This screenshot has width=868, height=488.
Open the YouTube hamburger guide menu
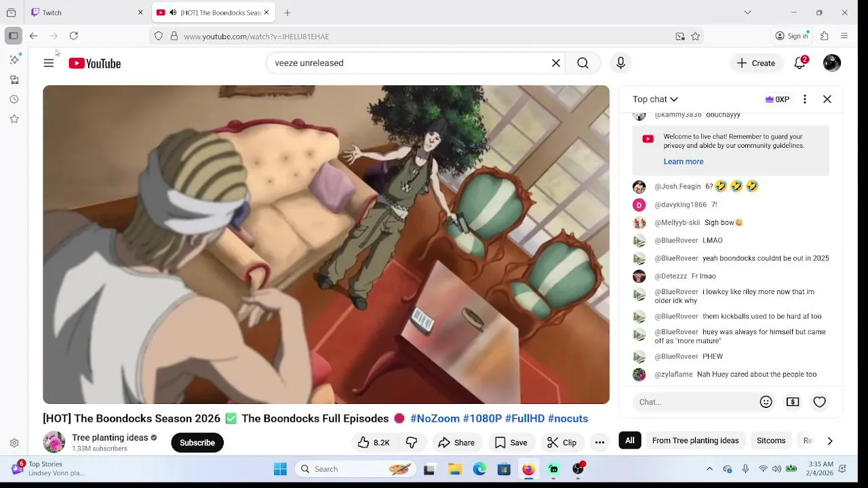click(x=49, y=63)
